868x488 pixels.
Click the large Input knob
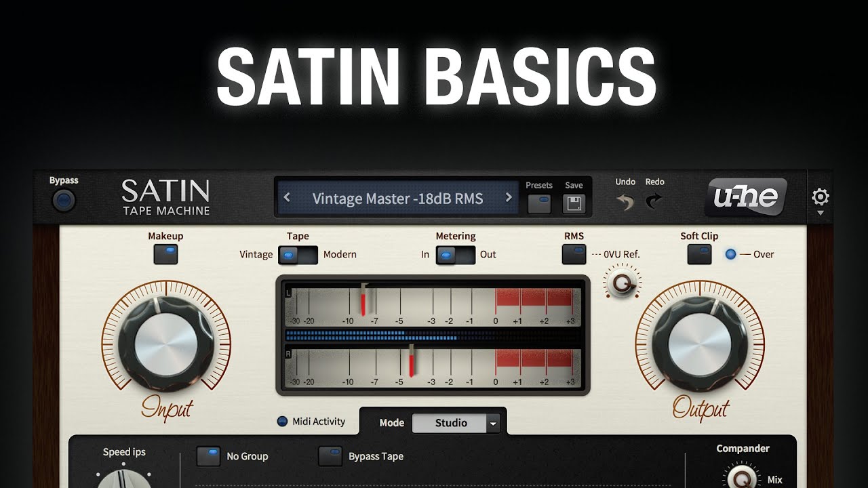(x=166, y=346)
